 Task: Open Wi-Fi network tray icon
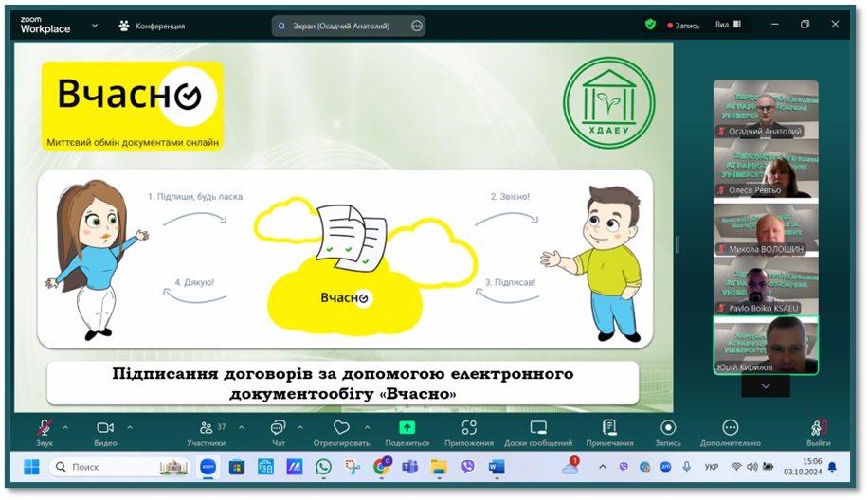tap(736, 468)
